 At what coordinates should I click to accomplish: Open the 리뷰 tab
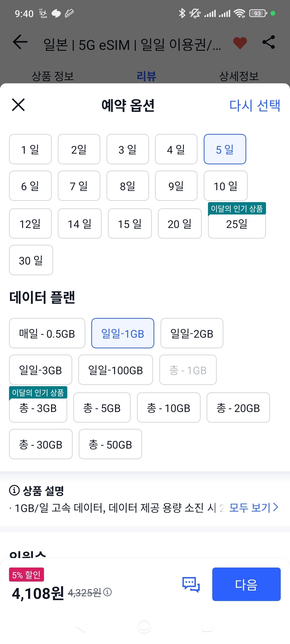(146, 76)
